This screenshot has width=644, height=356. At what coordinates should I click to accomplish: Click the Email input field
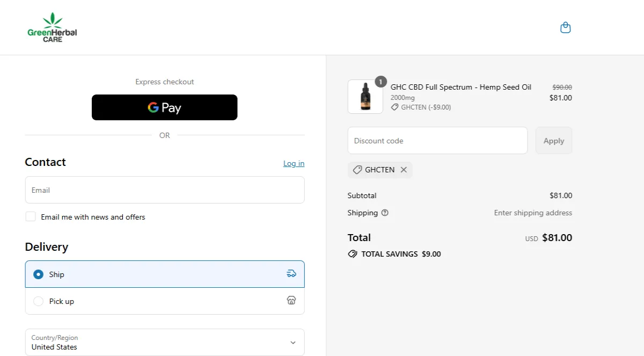click(164, 190)
